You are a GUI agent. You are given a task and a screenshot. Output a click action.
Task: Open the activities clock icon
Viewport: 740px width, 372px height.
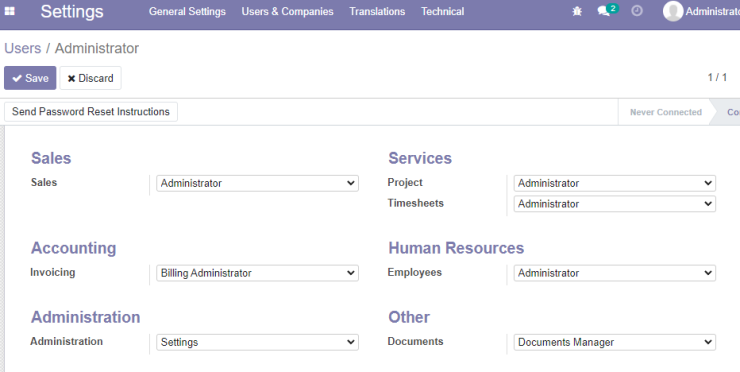pos(637,11)
